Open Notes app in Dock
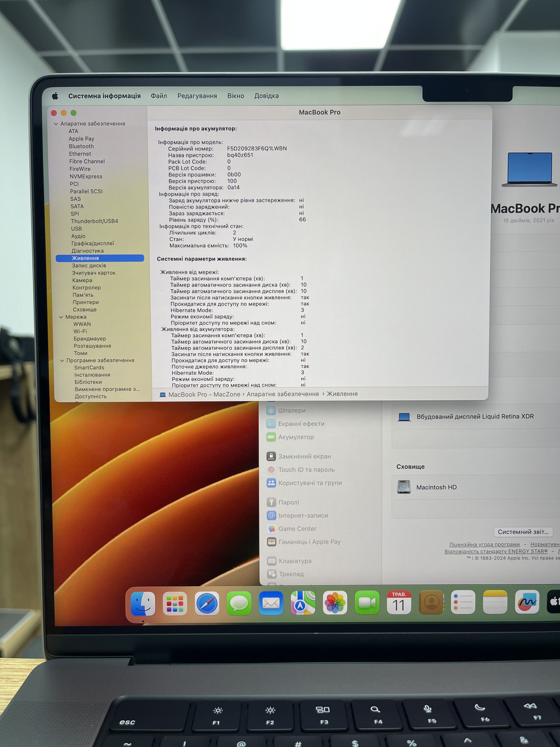The height and width of the screenshot is (747, 560). click(x=495, y=602)
